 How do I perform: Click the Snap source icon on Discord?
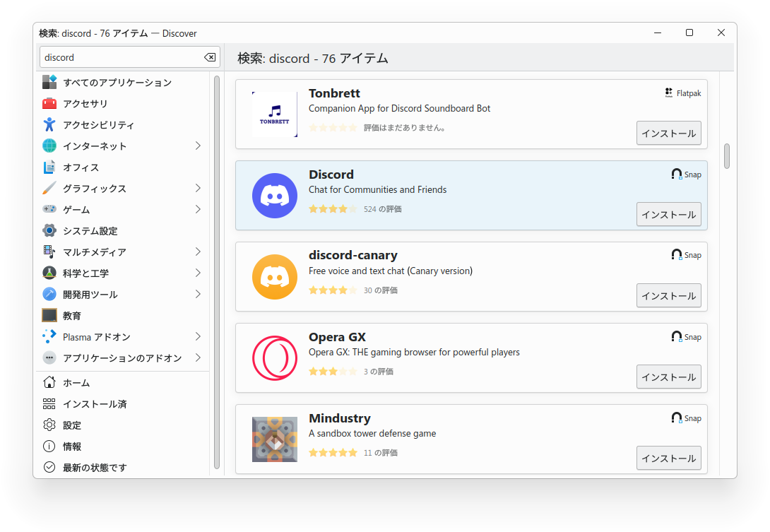coord(677,175)
